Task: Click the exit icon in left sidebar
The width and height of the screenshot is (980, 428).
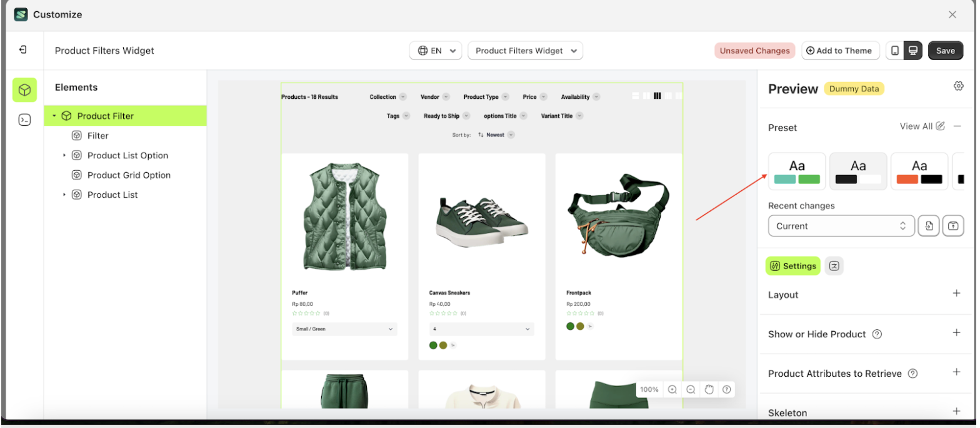Action: click(23, 49)
